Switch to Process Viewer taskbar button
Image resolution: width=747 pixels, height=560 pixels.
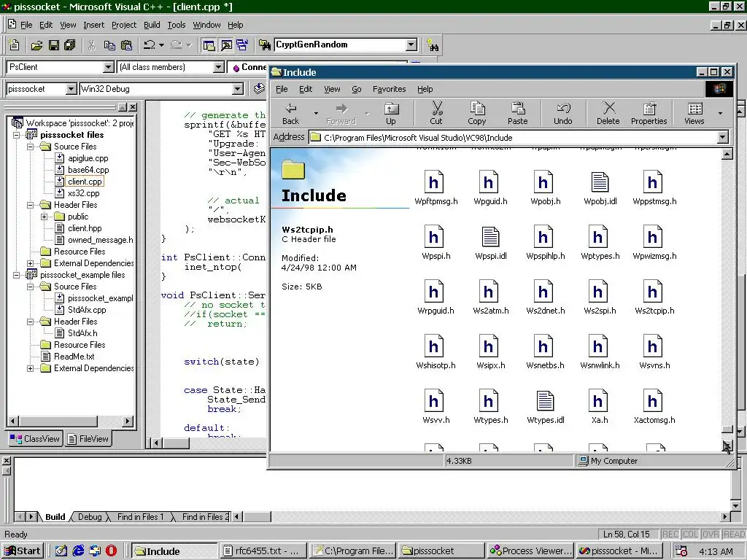point(531,551)
